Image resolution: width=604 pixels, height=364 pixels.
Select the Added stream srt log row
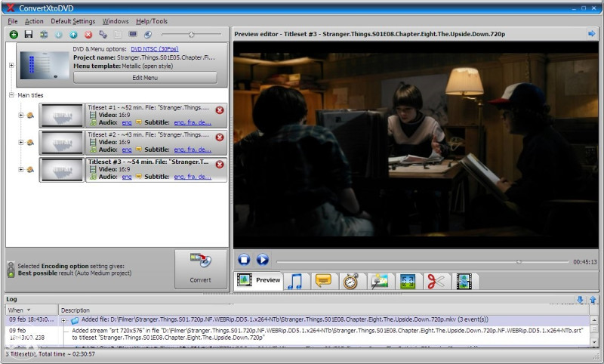297,334
